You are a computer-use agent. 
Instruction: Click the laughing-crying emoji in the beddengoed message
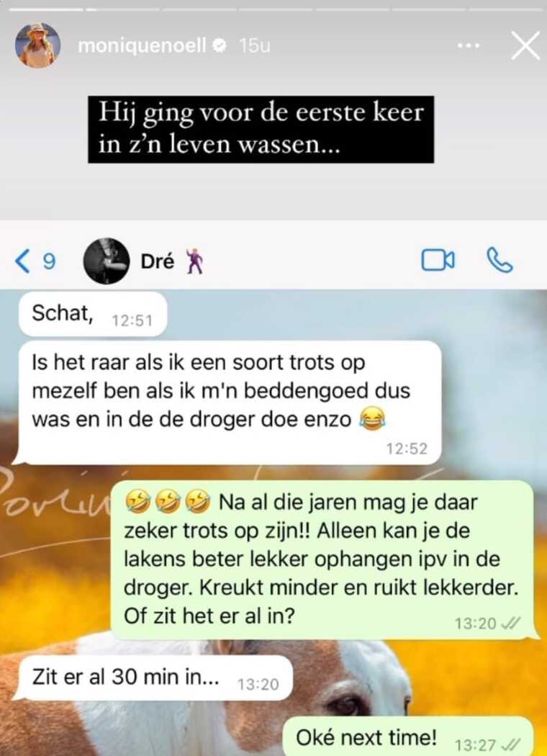point(373,419)
